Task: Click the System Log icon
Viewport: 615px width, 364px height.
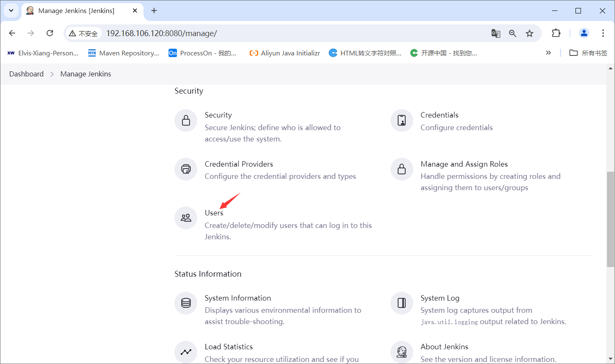Action: [402, 303]
